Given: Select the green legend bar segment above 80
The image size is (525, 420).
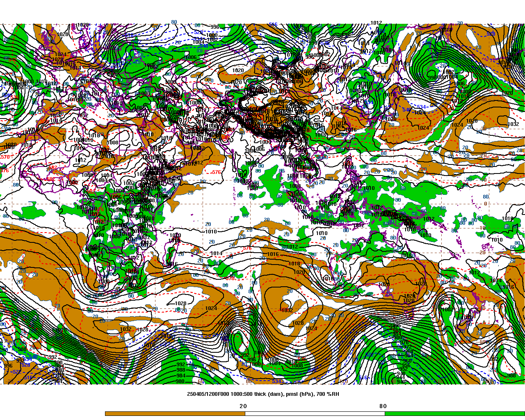Looking at the screenshot, I should [455, 413].
